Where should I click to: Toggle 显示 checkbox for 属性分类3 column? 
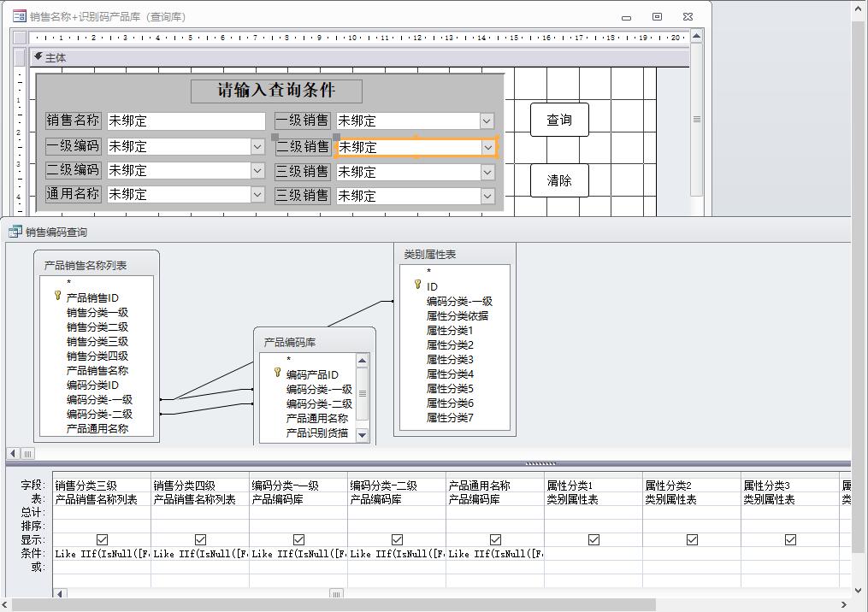coord(790,539)
